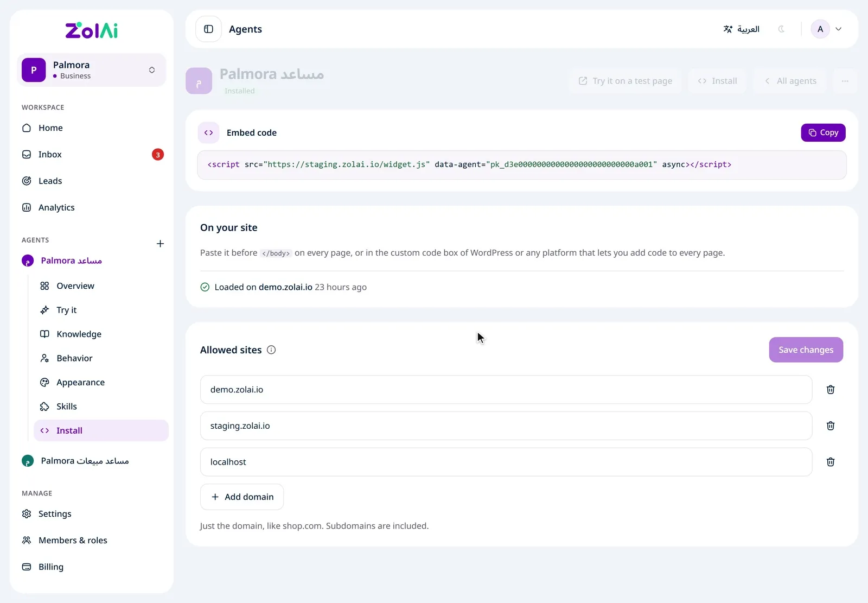Toggle the sidebar panel icon
868x603 pixels.
tap(209, 29)
